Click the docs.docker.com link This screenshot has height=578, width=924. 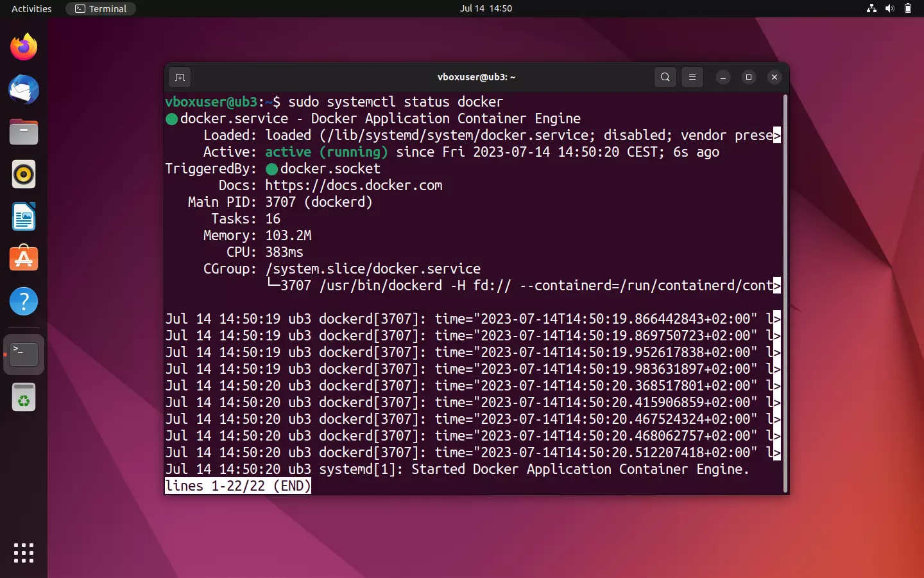tap(354, 186)
